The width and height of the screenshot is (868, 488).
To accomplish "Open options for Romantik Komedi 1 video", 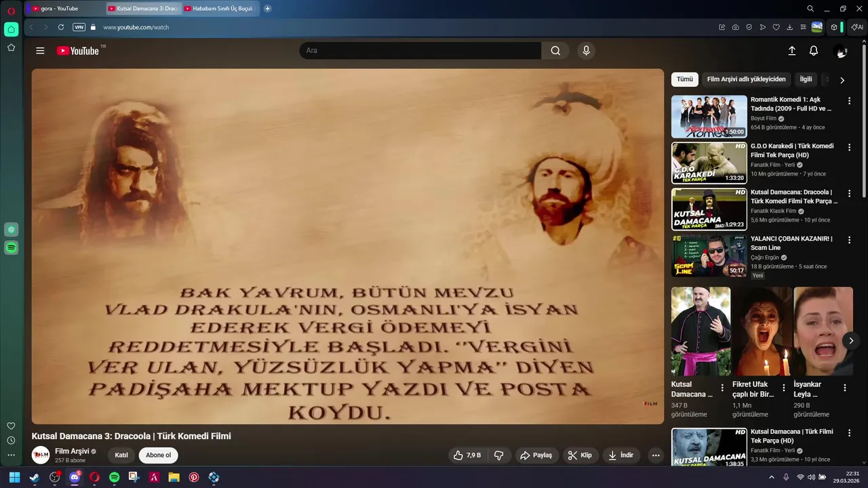I will pyautogui.click(x=849, y=101).
